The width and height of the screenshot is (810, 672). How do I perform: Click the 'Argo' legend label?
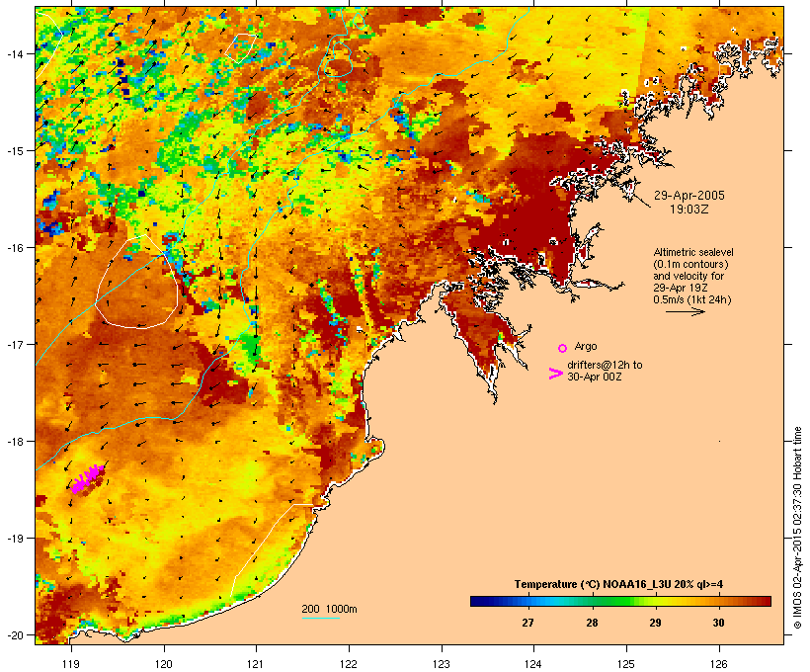[x=586, y=346]
